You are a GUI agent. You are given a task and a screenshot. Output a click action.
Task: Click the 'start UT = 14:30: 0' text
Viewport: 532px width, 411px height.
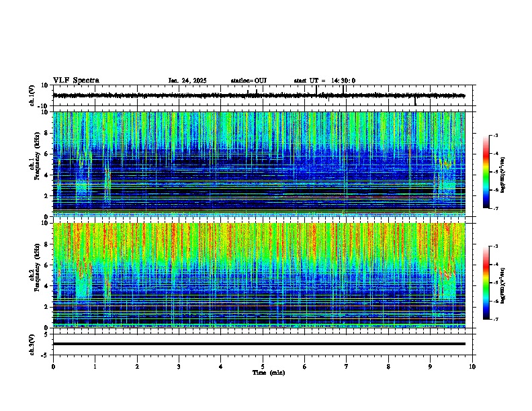coord(324,81)
